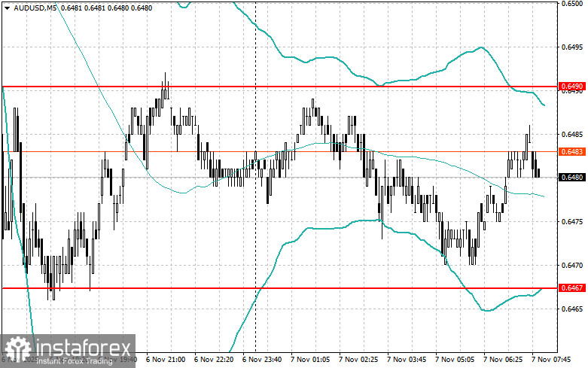Click the 0.6495 price scale value
The width and height of the screenshot is (588, 368).
pyautogui.click(x=572, y=47)
